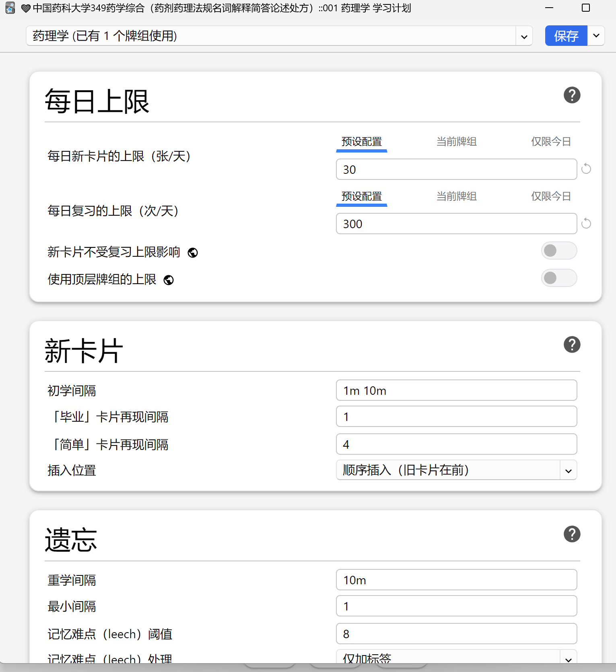This screenshot has height=672, width=616.
Task: Click the 重学间隔 label
Action: pos(72,580)
